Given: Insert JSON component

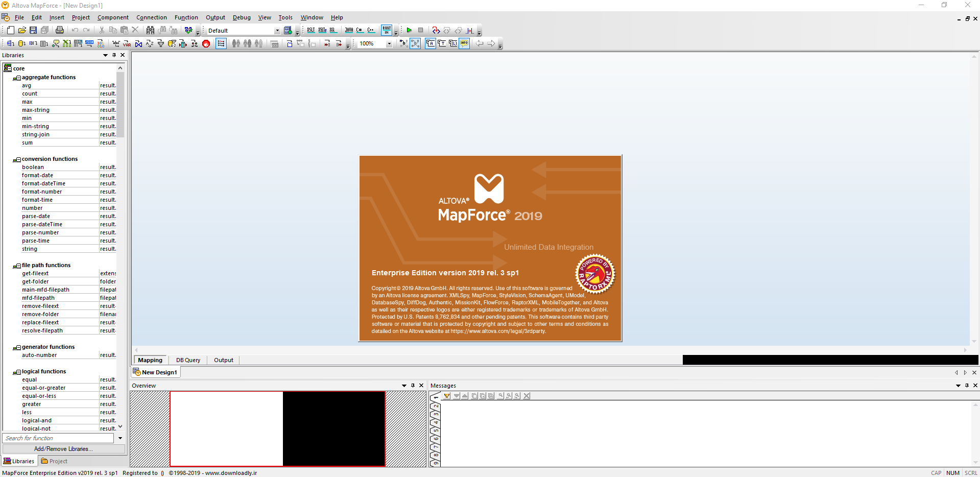Looking at the screenshot, I should pyautogui.click(x=89, y=43).
